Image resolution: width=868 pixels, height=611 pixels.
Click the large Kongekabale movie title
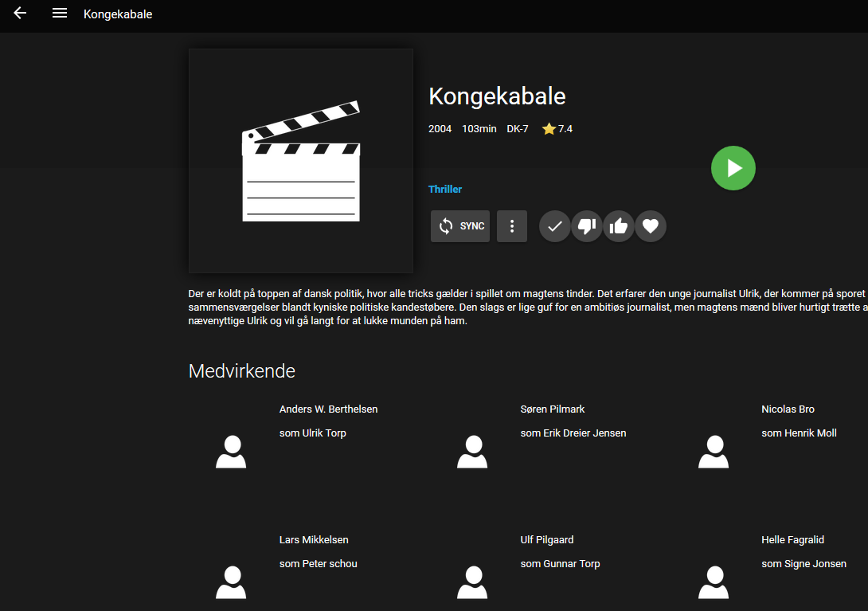click(497, 96)
